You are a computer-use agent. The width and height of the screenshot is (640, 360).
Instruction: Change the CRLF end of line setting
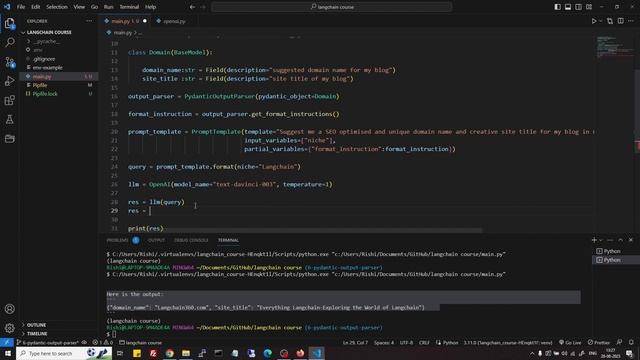pyautogui.click(x=424, y=342)
